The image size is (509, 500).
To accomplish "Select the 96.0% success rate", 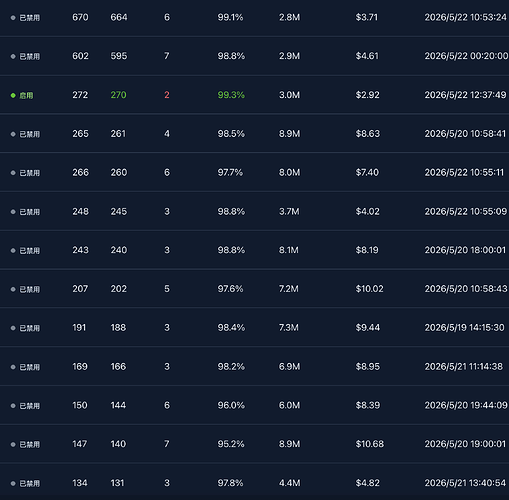I will pyautogui.click(x=231, y=405).
